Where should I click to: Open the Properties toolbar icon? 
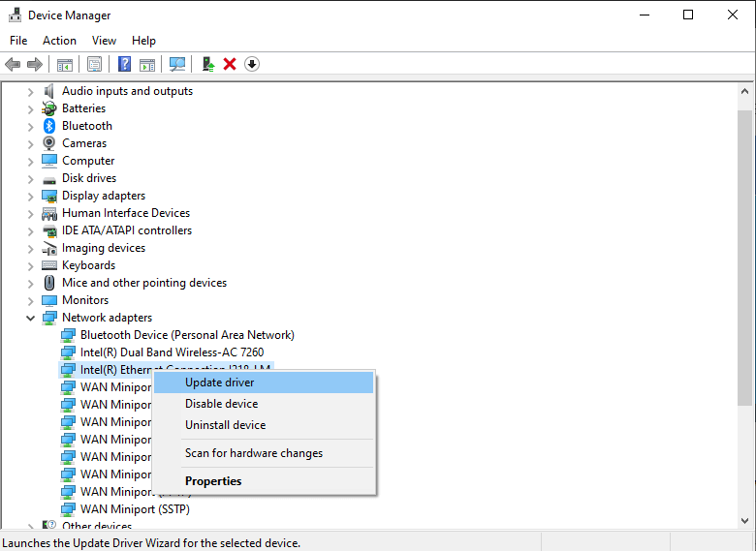[x=95, y=64]
